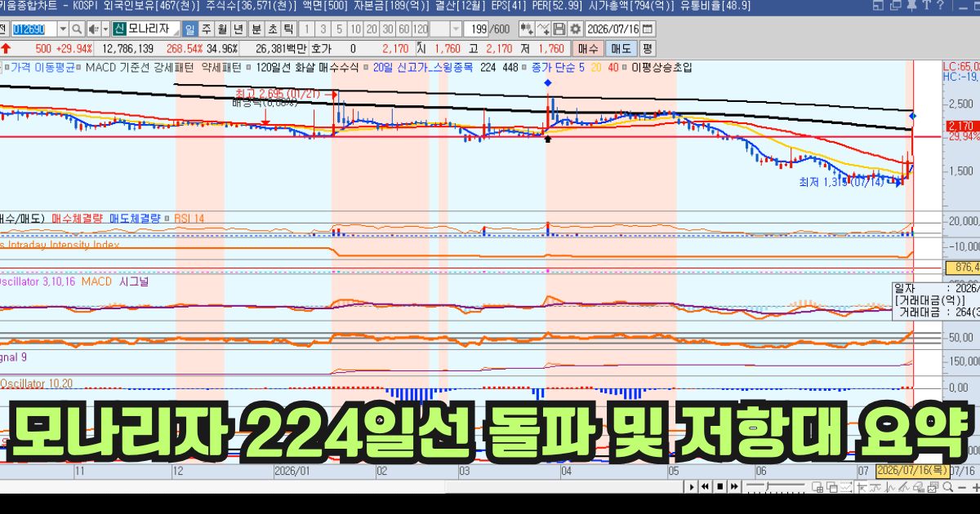Select the daily (일) chart period
The image size is (980, 514).
[x=189, y=29]
